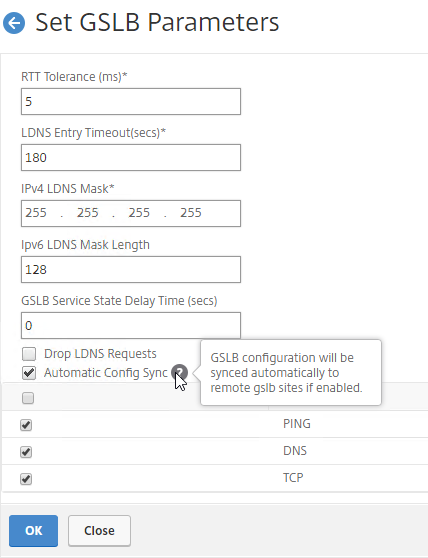Uncheck the DNS row checkbox
428x558 pixels.
pyautogui.click(x=26, y=452)
